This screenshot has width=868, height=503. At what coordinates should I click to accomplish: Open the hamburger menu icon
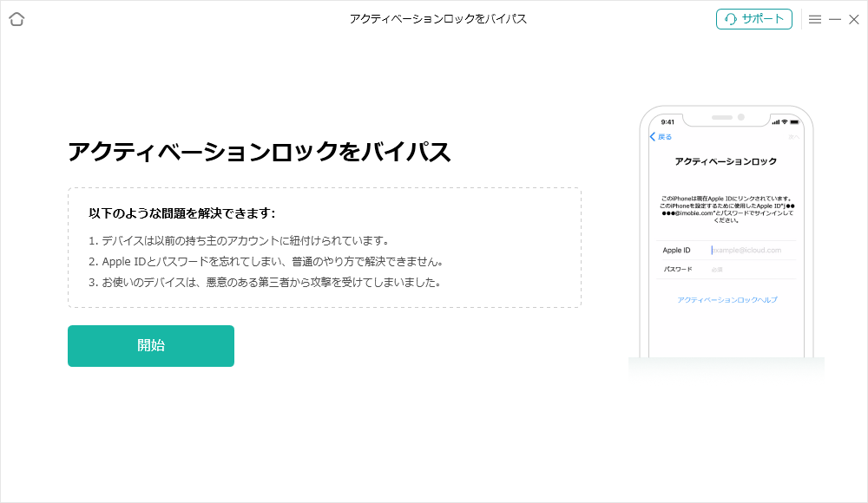click(815, 19)
